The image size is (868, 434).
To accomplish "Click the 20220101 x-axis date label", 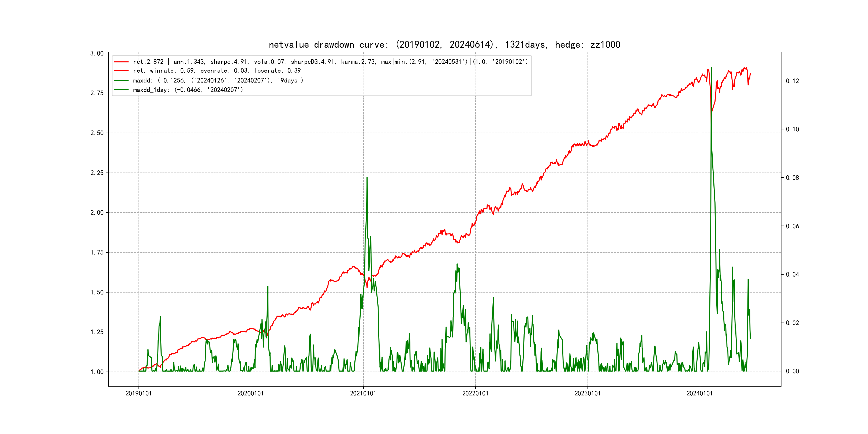I will tap(475, 394).
